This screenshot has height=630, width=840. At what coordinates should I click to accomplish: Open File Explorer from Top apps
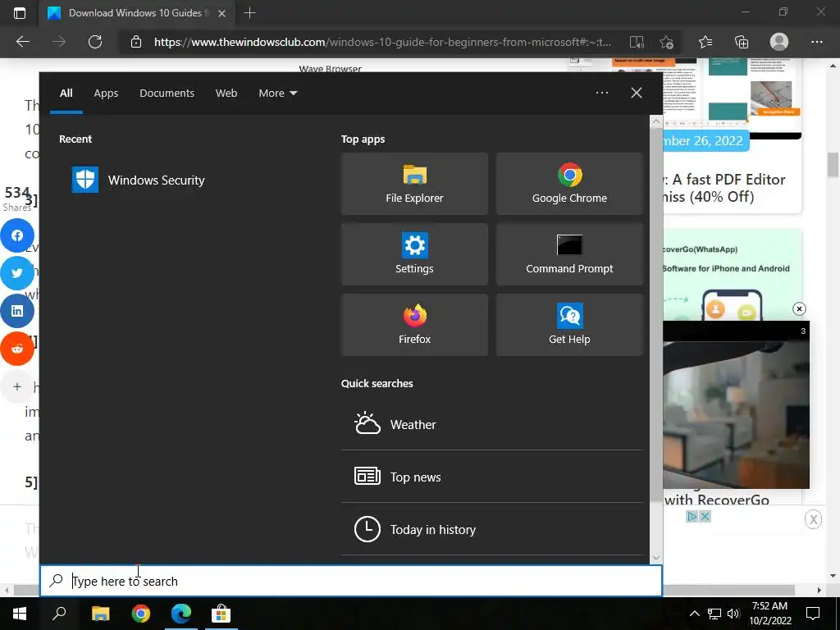(414, 184)
